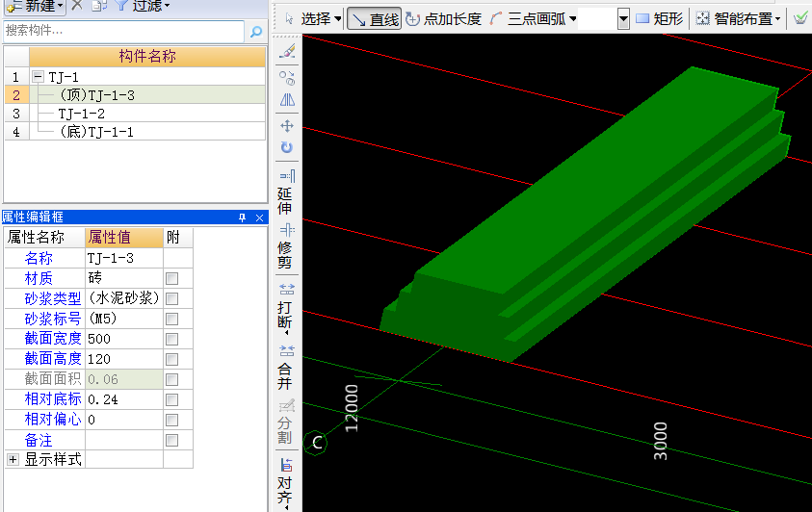812x512 pixels.
Task: Toggle the 截面高度 row checkbox
Action: click(171, 359)
